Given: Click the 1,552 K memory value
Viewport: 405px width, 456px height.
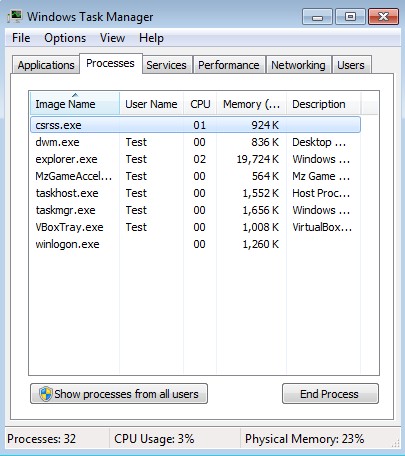Looking at the screenshot, I should [261, 193].
